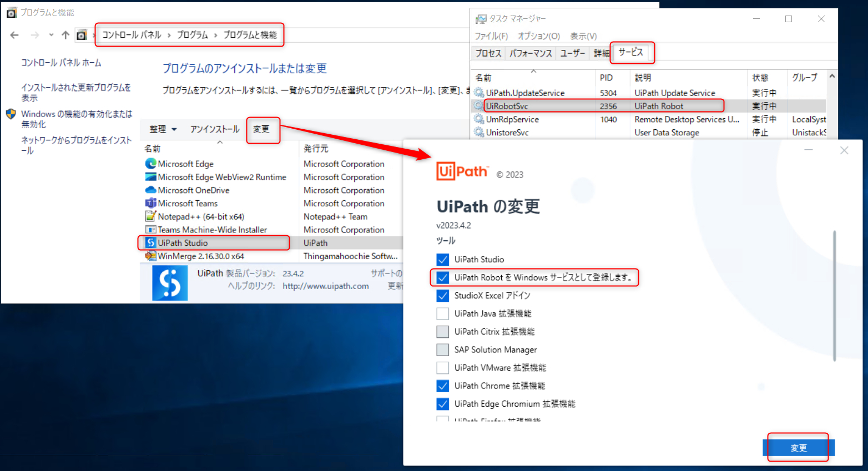868x471 pixels.
Task: Click the back navigation arrow in Explorer
Action: (13, 34)
